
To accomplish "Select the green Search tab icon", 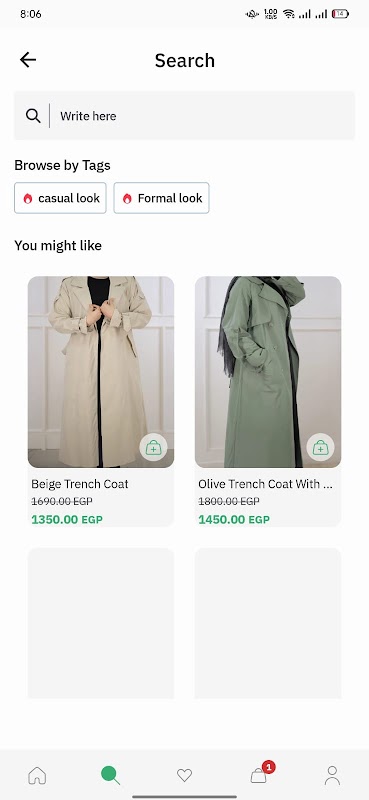I will click(x=110, y=776).
